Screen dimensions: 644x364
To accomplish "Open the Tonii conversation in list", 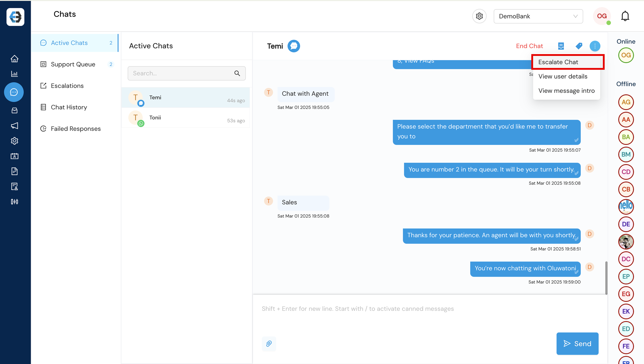I will point(185,118).
